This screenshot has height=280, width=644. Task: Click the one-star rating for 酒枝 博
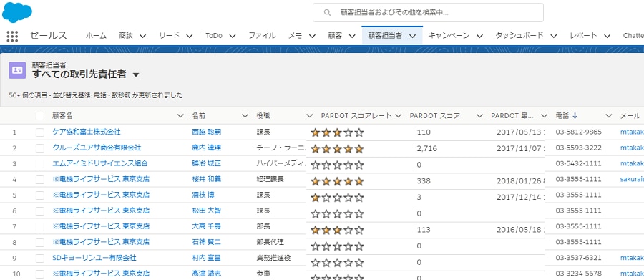click(337, 198)
